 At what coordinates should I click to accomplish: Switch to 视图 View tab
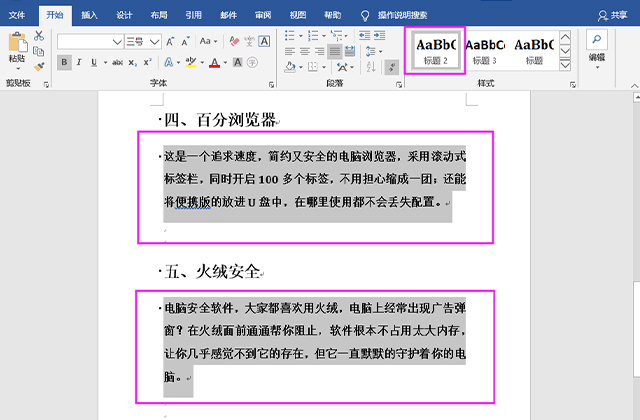point(298,16)
